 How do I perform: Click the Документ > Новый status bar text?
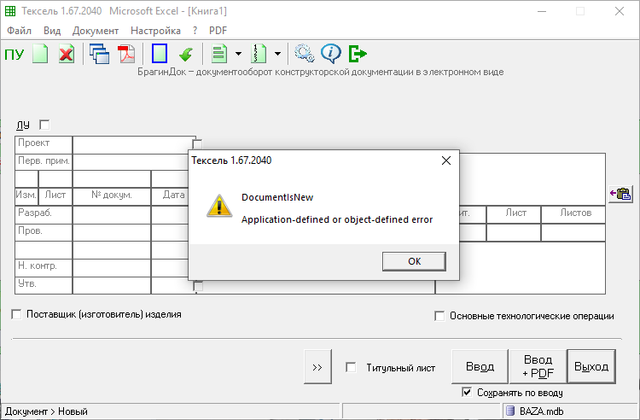(x=46, y=411)
